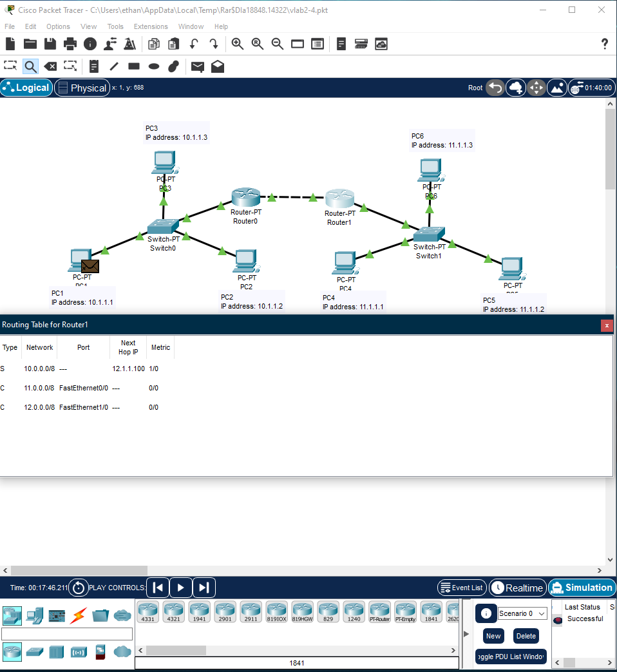Open the Extensions menu

click(x=151, y=26)
